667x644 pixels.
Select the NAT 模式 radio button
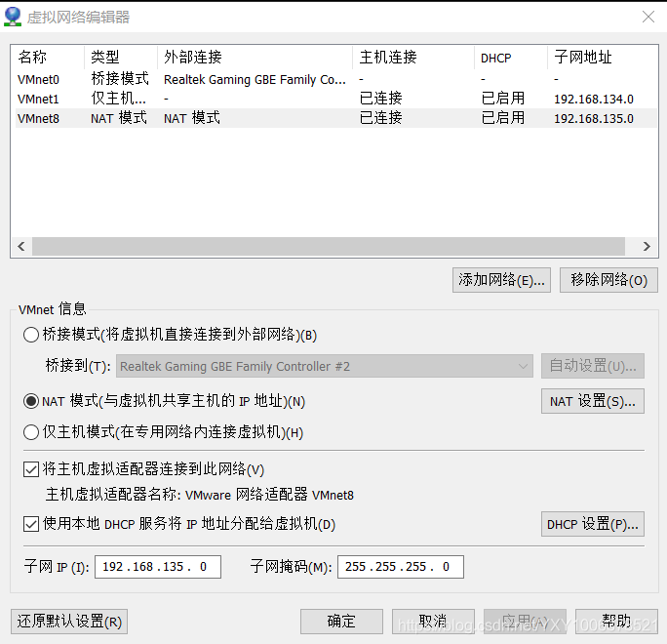(x=31, y=401)
